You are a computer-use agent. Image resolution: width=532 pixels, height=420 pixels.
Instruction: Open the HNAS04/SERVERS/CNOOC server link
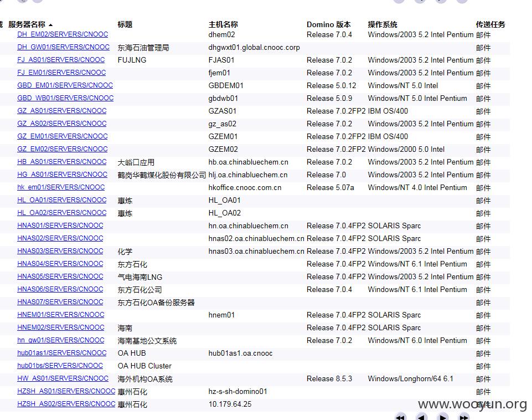click(60, 264)
